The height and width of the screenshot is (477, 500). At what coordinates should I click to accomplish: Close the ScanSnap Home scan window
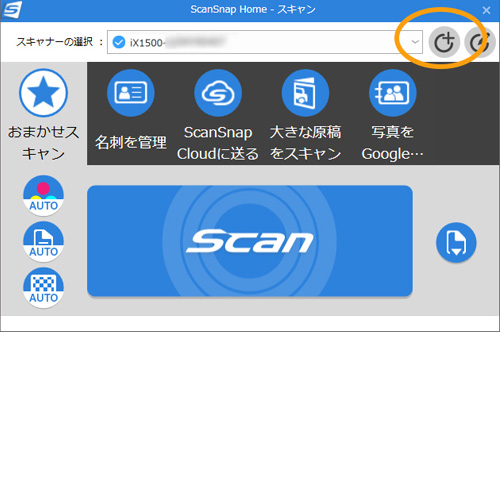486,10
